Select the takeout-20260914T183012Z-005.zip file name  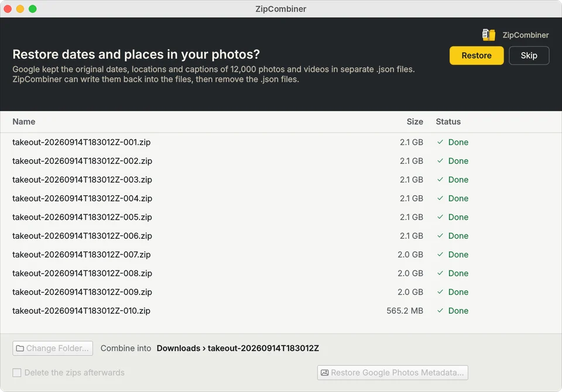82,217
